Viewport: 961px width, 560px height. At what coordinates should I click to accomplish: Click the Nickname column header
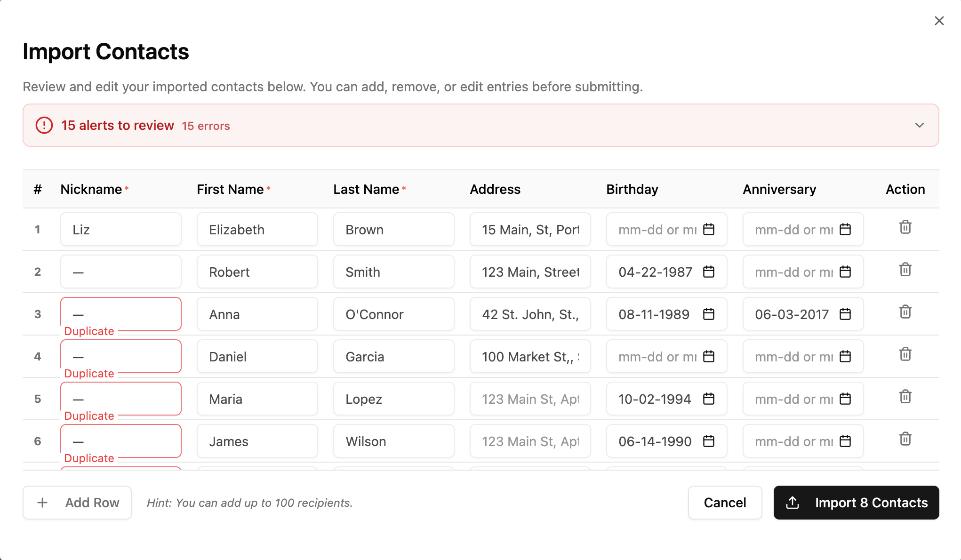[94, 189]
